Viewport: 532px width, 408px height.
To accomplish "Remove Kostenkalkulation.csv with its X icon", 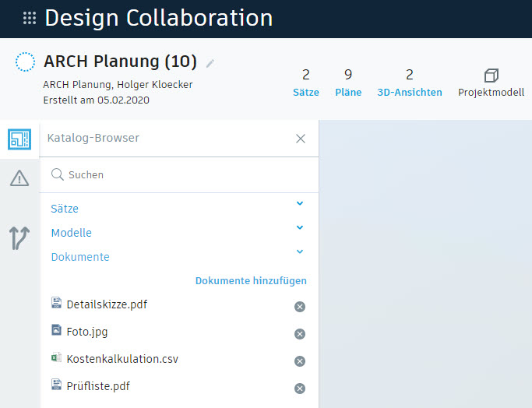I will [300, 361].
